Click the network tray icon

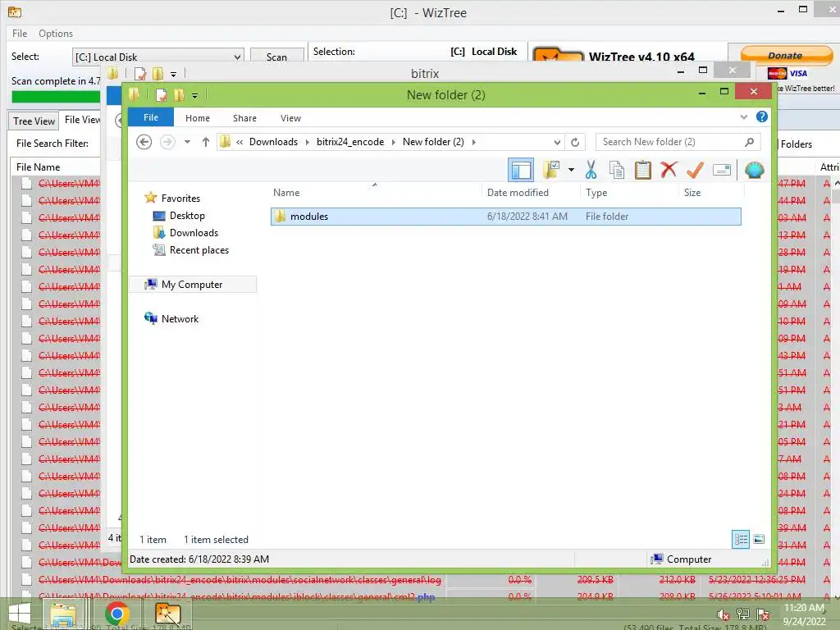[x=743, y=614]
